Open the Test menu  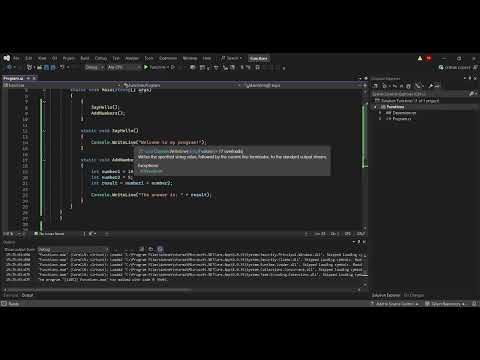tap(116, 58)
